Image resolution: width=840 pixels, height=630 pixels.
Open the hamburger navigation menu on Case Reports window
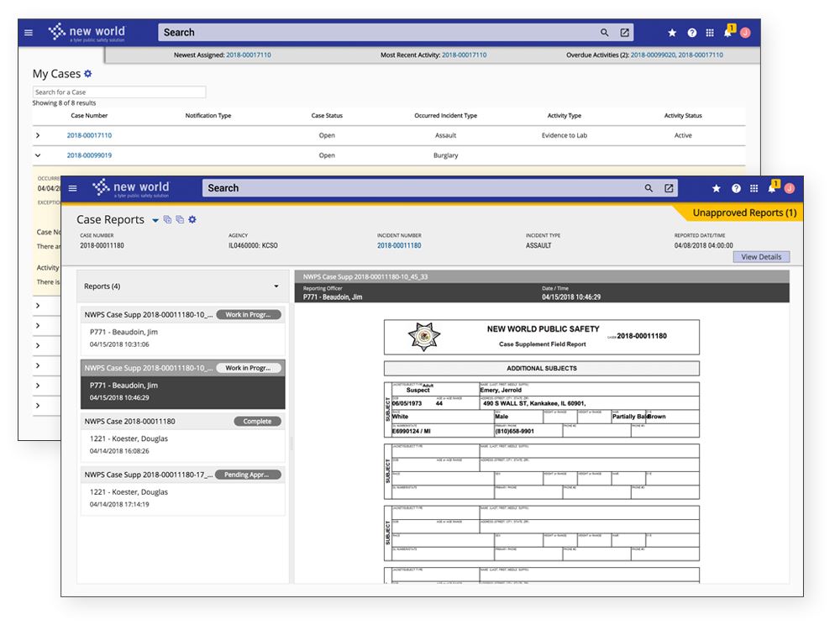coord(73,188)
